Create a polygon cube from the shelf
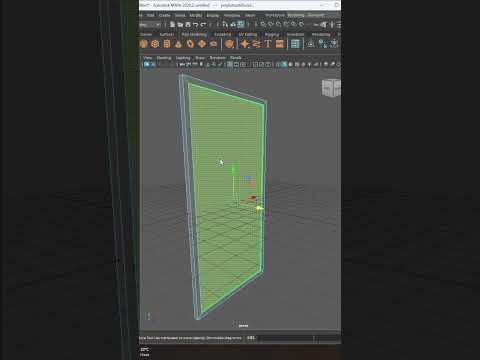480x360 pixels. pyautogui.click(x=155, y=44)
